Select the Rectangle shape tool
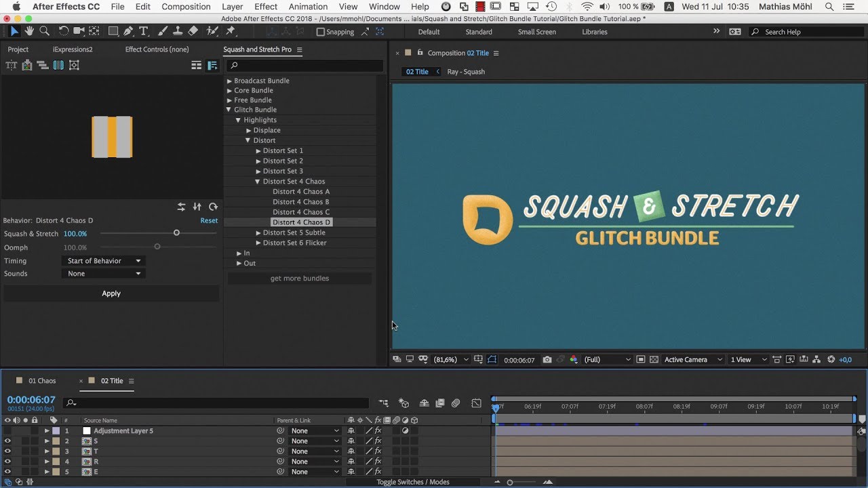This screenshot has width=868, height=488. click(x=113, y=31)
